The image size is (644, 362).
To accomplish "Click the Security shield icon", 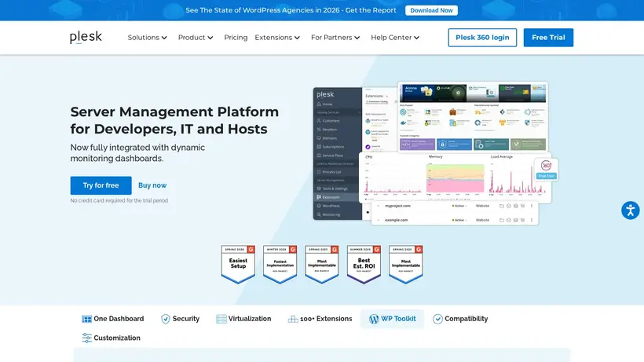I will (x=166, y=319).
